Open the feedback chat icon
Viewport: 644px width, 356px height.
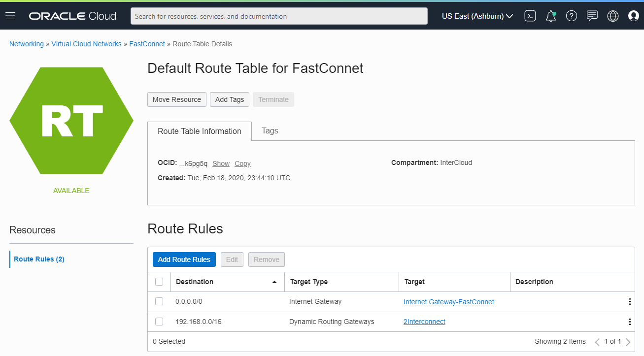592,15
